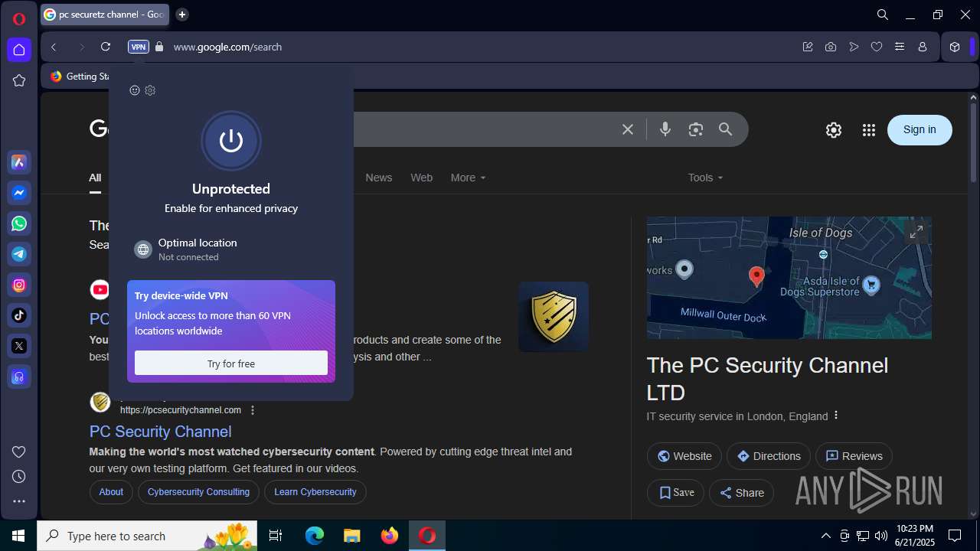The height and width of the screenshot is (551, 980).
Task: Open Messenger in sidebar
Action: click(19, 193)
